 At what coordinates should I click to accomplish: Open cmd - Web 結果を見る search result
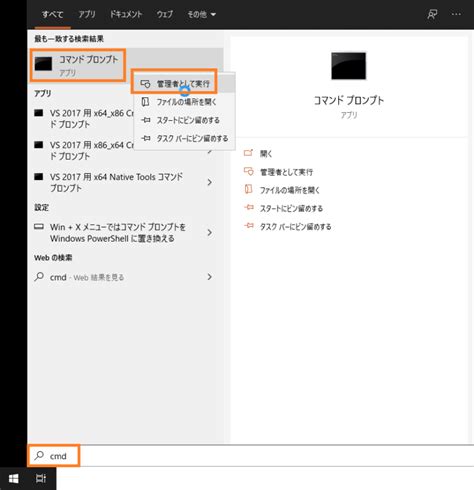click(125, 277)
